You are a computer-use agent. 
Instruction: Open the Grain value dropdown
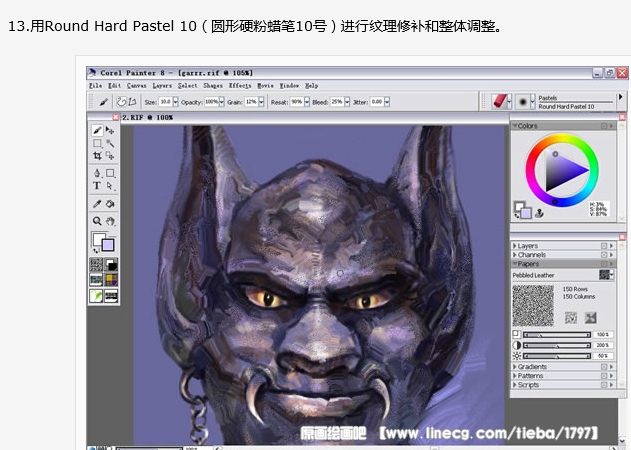[261, 102]
